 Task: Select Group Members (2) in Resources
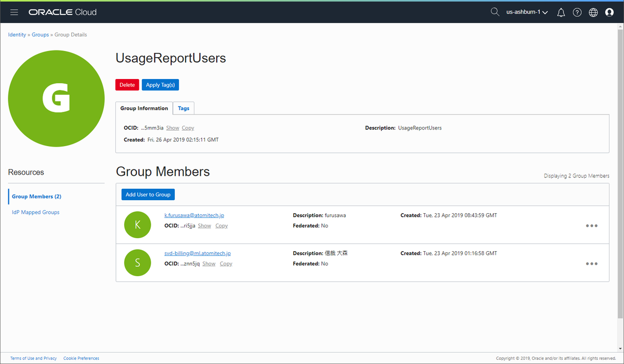click(x=36, y=197)
